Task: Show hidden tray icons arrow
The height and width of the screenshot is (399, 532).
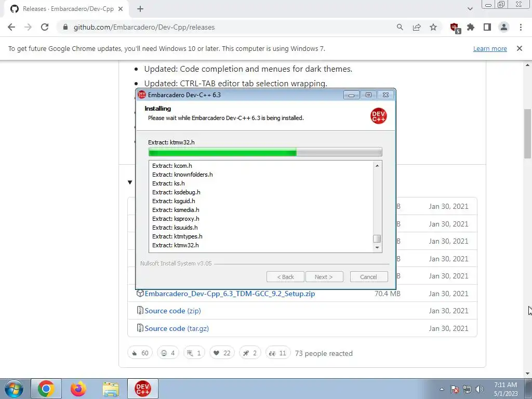Action: (x=442, y=389)
